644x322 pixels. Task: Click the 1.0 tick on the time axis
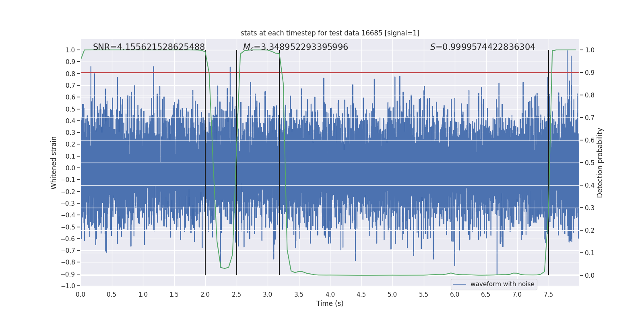click(x=143, y=294)
